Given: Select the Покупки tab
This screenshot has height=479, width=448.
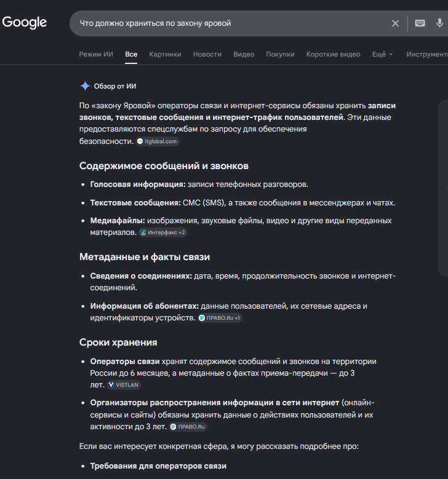Looking at the screenshot, I should [x=280, y=54].
